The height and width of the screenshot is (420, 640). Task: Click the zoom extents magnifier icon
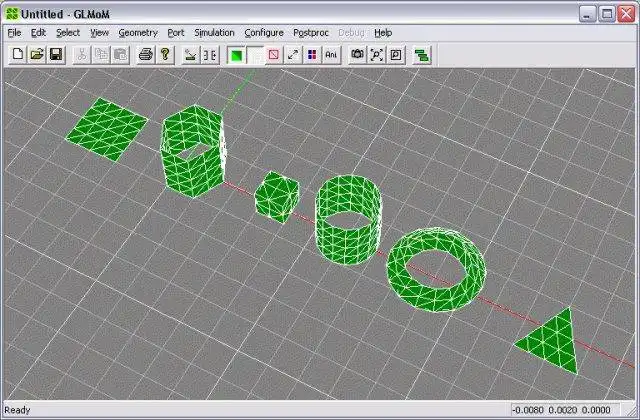click(396, 55)
